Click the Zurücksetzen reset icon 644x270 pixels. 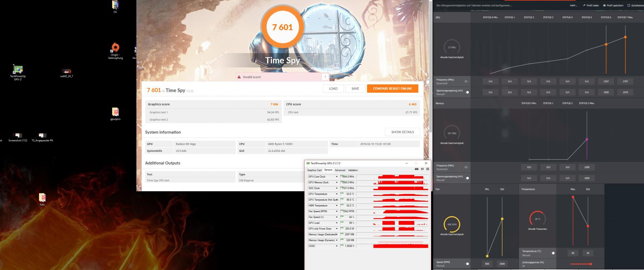629,5
